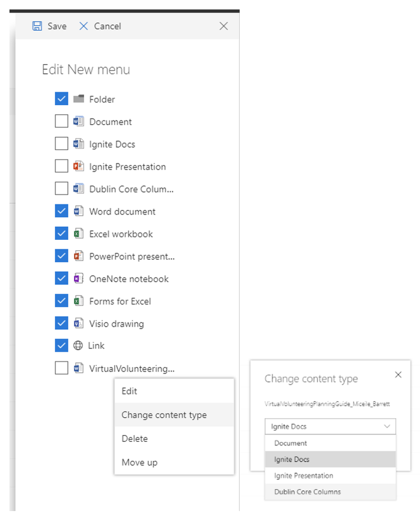Uncheck the Word document checkbox
420x523 pixels.
62,212
